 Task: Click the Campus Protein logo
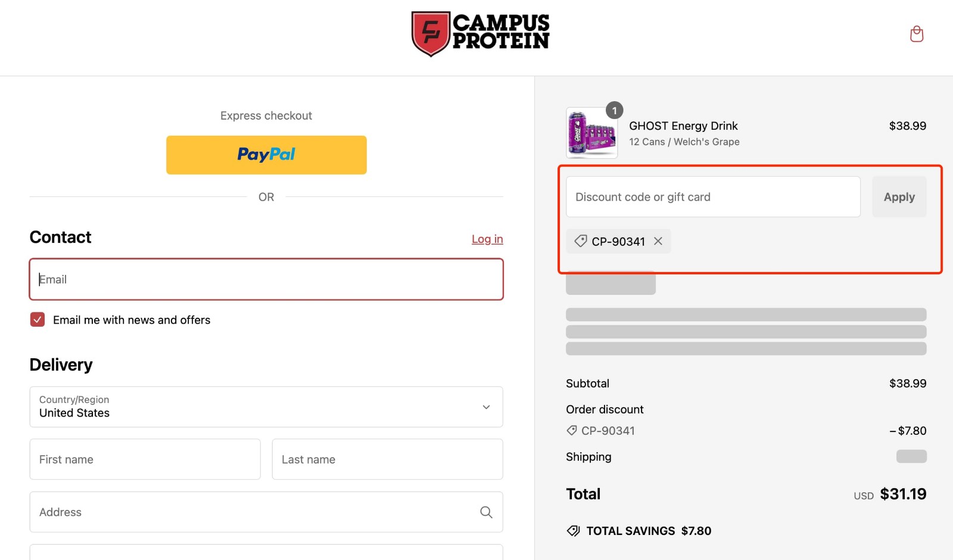point(480,32)
